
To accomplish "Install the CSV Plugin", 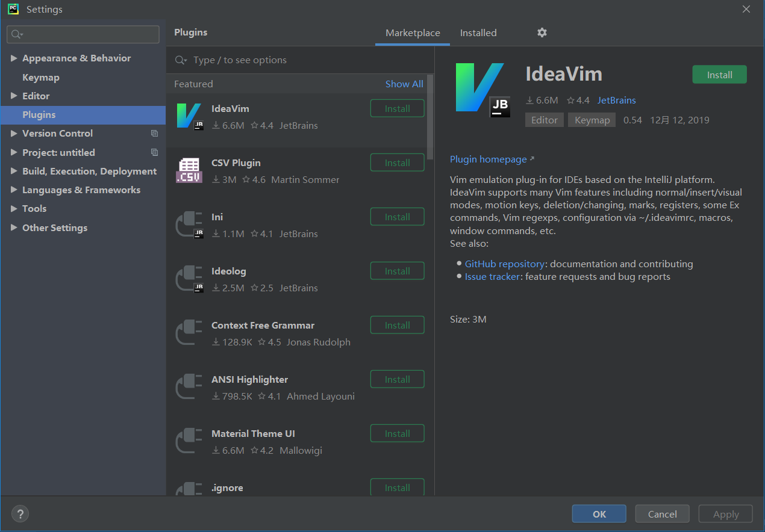I will pyautogui.click(x=398, y=162).
